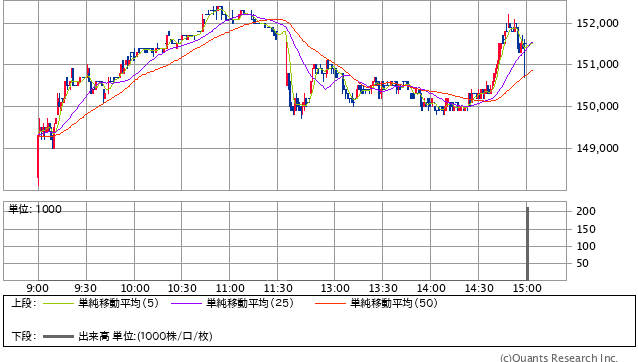Click the gray volume legend swatch
The height and width of the screenshot is (362, 638).
coord(58,336)
